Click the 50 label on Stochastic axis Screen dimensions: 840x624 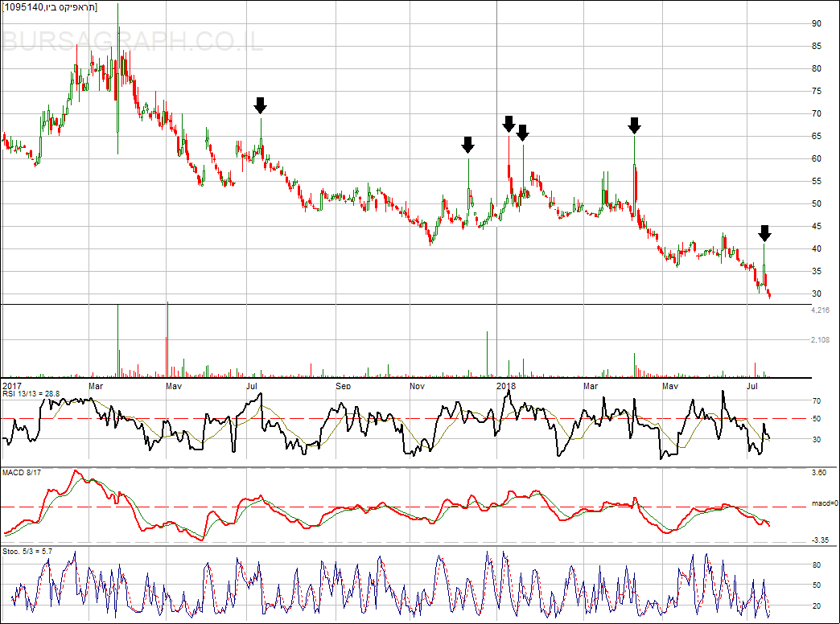(x=817, y=585)
